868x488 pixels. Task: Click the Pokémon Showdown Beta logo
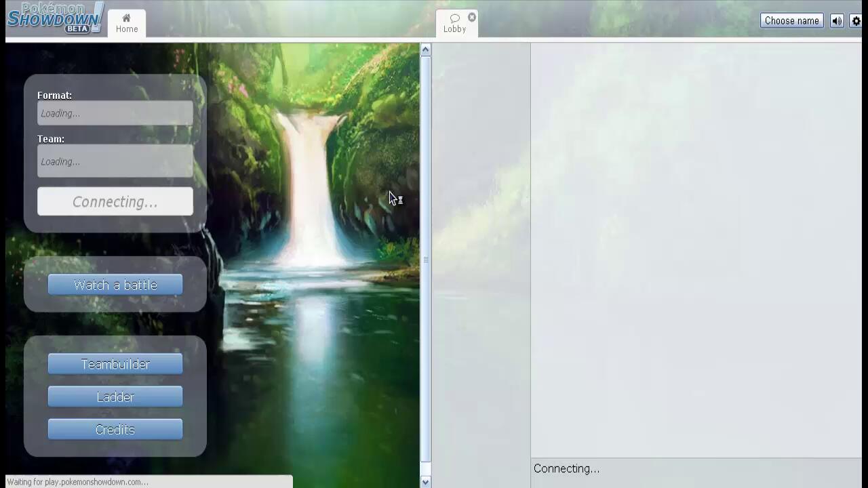[56, 18]
